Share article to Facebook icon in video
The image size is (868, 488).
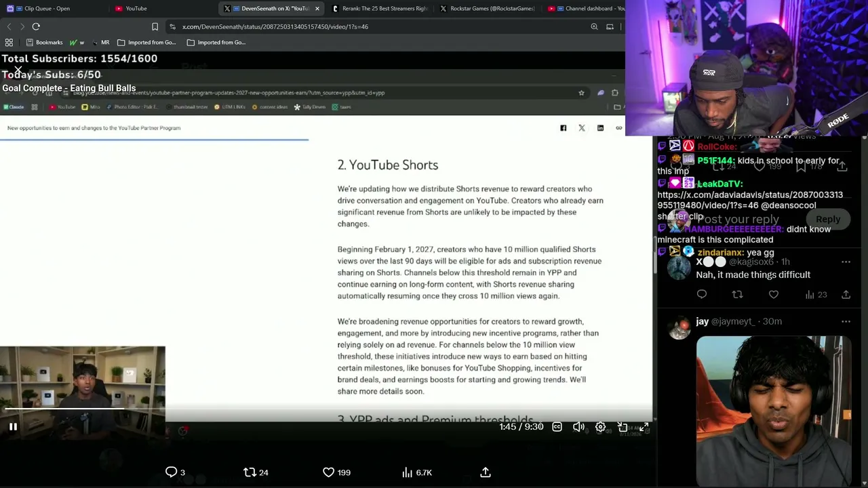pos(563,128)
